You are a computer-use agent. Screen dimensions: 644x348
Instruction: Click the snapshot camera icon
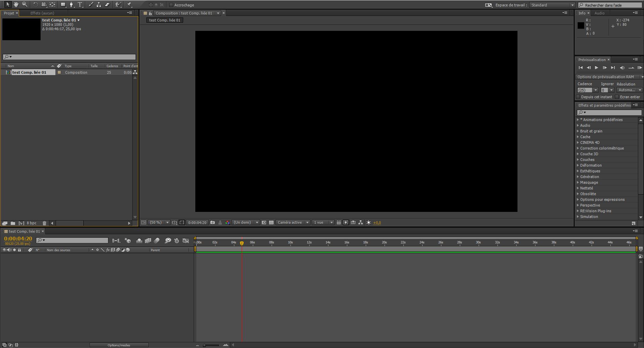click(212, 223)
